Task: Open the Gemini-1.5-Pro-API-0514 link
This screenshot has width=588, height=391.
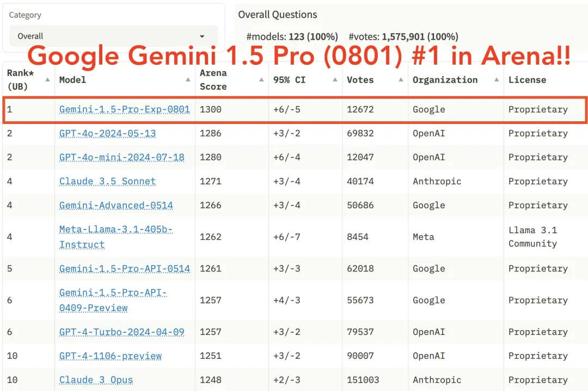Action: (125, 269)
